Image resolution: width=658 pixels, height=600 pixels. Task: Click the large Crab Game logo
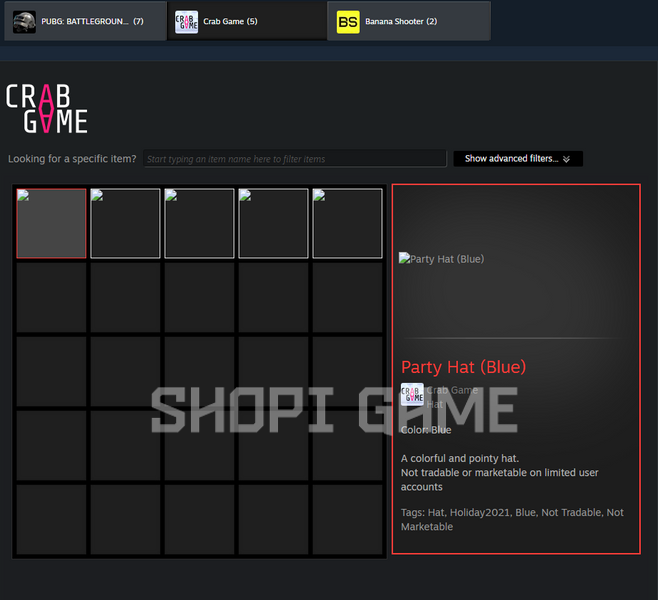pyautogui.click(x=47, y=109)
